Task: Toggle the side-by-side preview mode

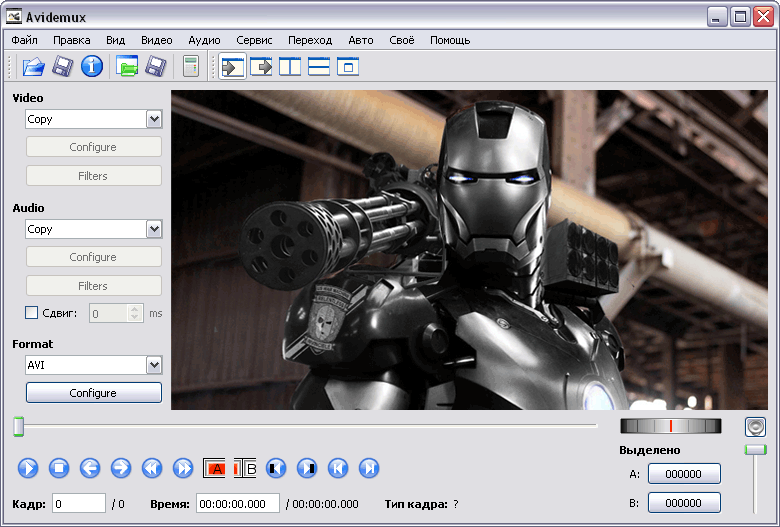Action: point(290,67)
